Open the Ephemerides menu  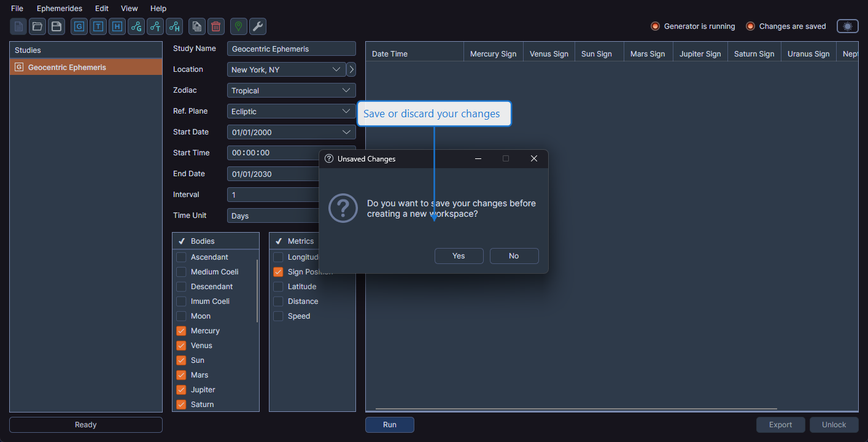[59, 8]
